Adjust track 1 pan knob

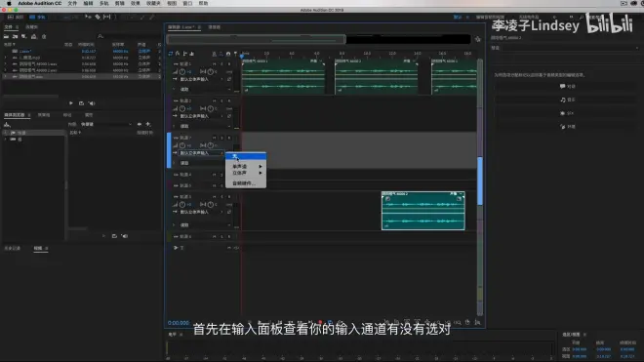(211, 72)
